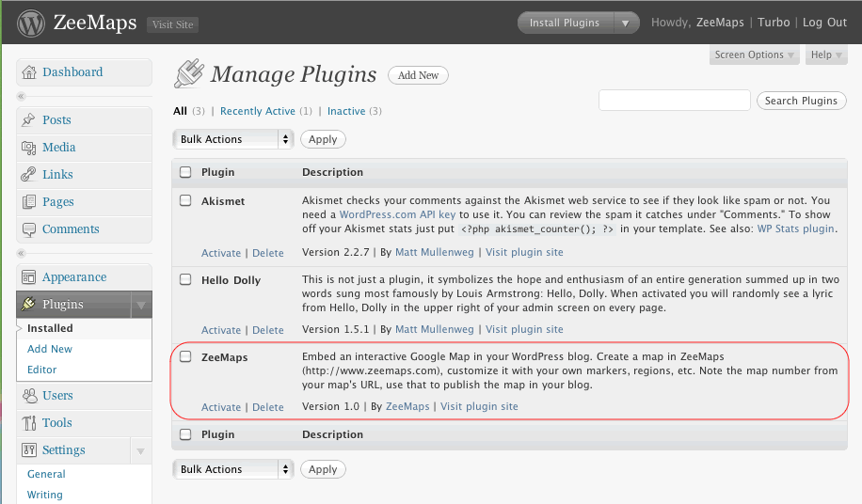Click Add New button beside title
862x504 pixels.
pos(418,75)
